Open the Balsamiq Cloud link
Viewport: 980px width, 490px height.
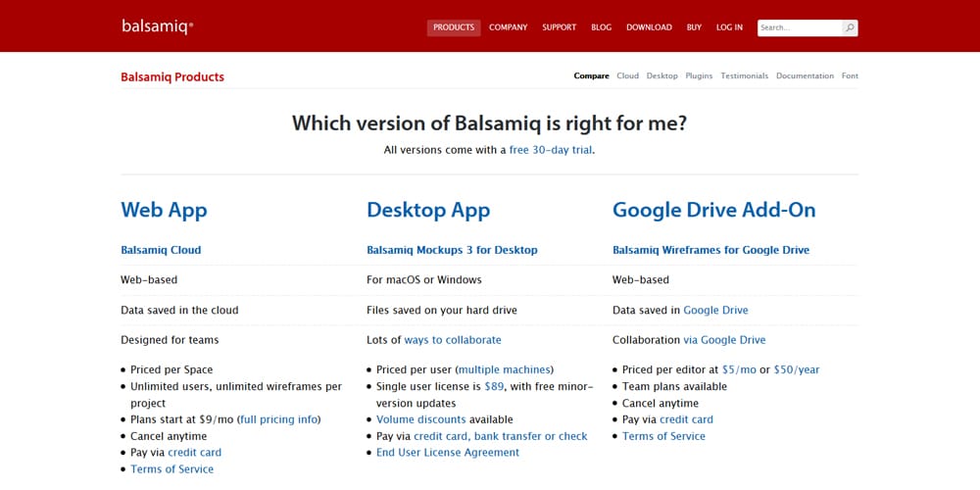pos(161,250)
